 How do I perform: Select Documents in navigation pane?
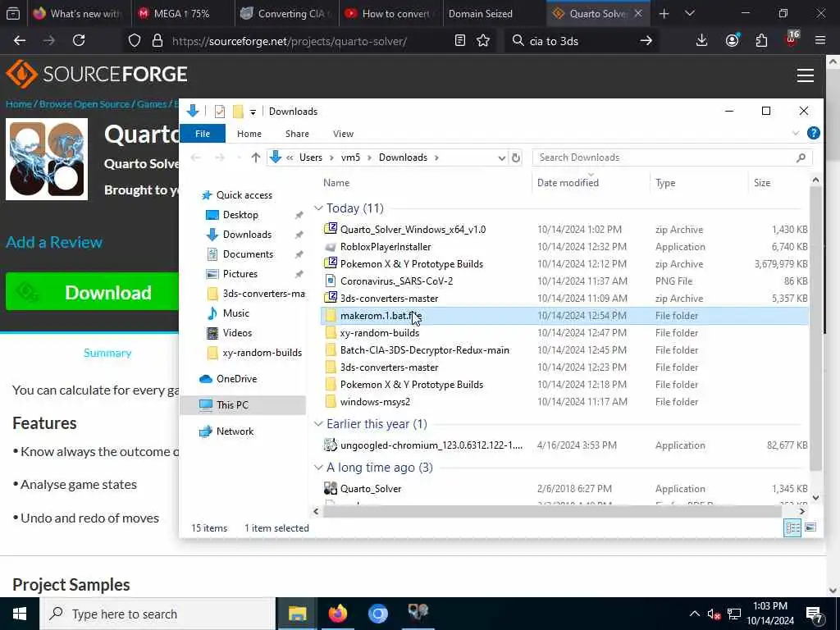248,254
